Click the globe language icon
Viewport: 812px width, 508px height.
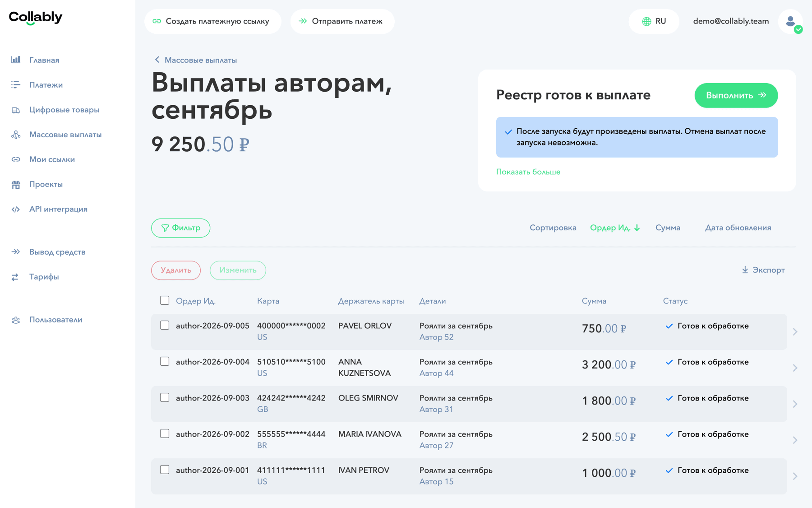[x=646, y=21]
